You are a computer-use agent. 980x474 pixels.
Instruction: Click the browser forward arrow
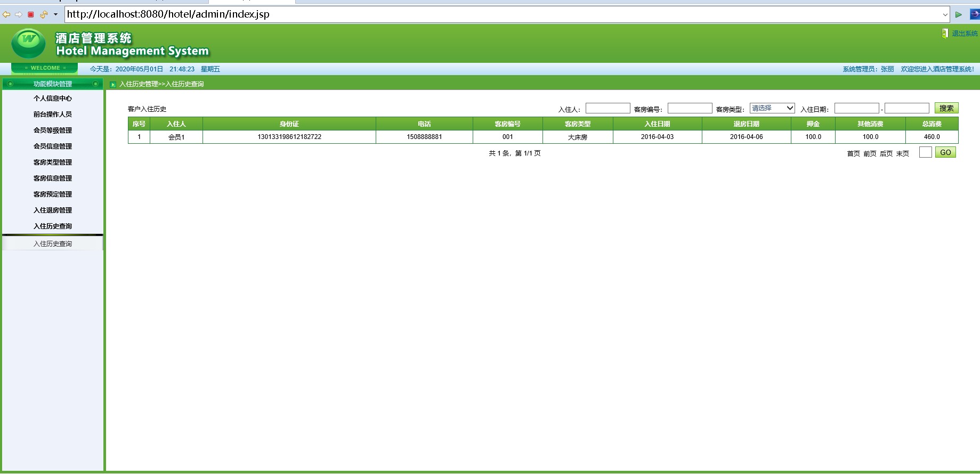(x=19, y=14)
